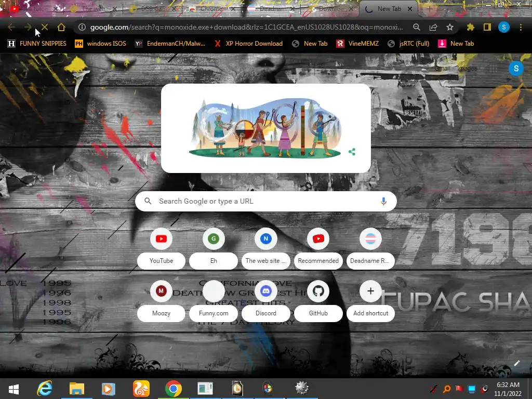Open the home page via house icon

(61, 27)
